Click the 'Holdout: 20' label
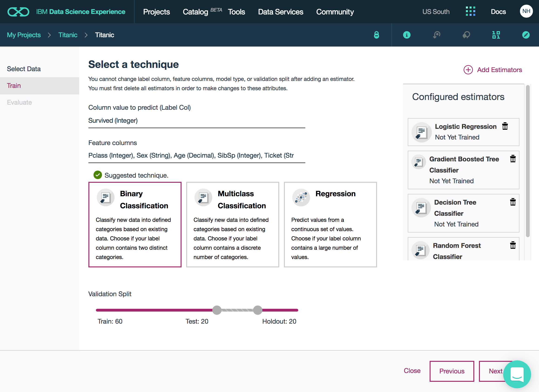The height and width of the screenshot is (392, 539). click(279, 321)
